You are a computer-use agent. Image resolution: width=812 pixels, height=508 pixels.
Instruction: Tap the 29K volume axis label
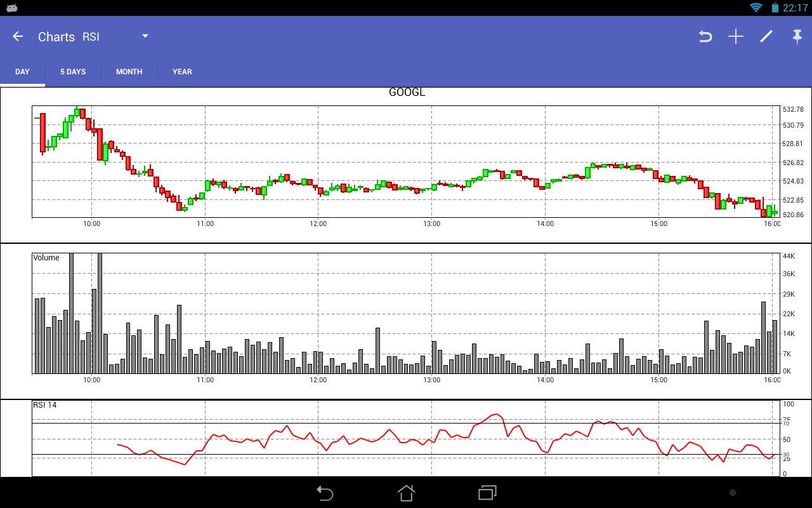click(789, 294)
